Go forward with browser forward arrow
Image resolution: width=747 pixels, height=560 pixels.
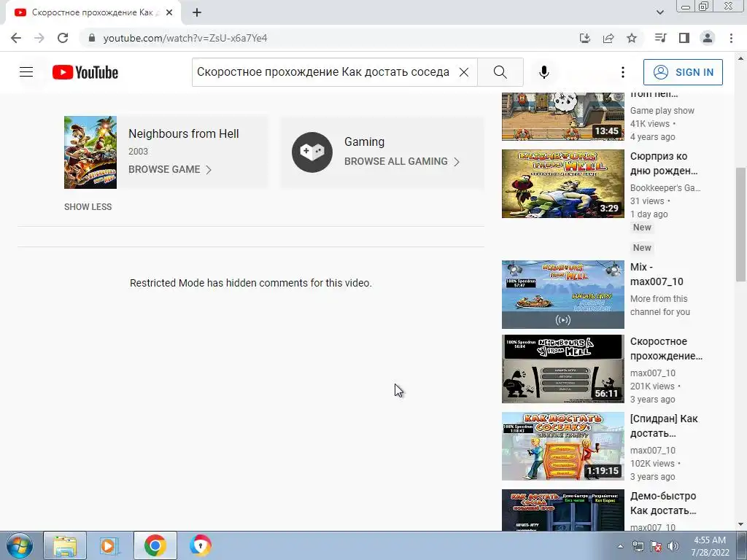tap(39, 38)
